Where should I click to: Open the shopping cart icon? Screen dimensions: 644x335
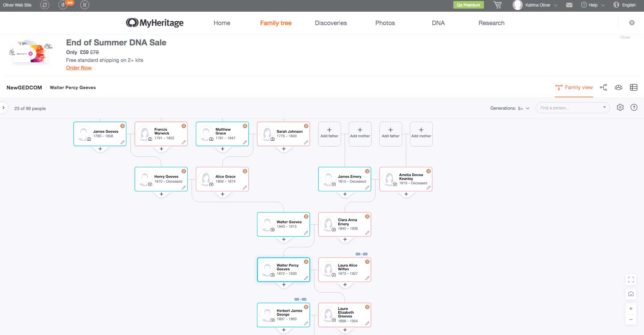(497, 5)
